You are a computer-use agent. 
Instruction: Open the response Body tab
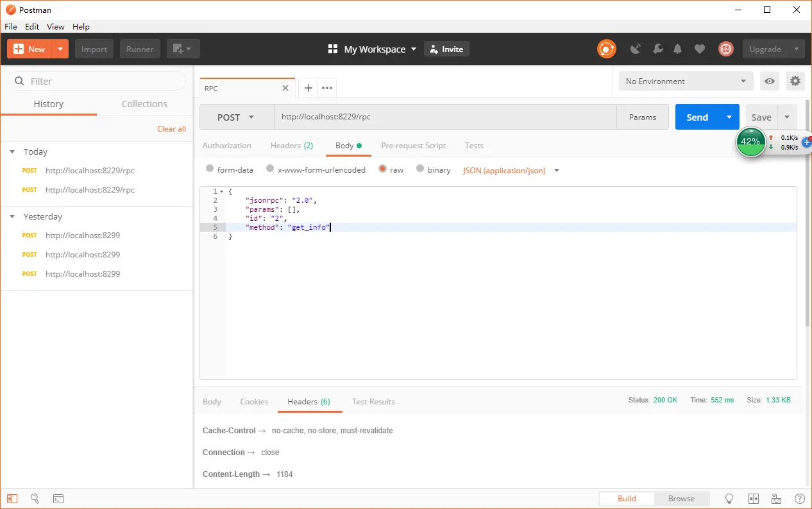coord(212,401)
